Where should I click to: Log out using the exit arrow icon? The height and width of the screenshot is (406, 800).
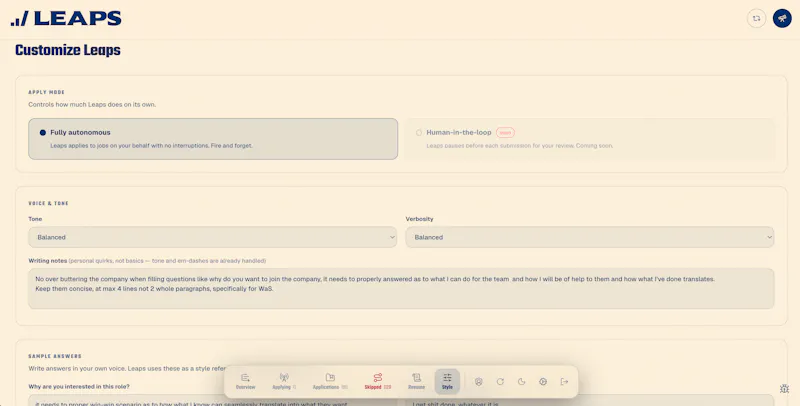point(564,382)
